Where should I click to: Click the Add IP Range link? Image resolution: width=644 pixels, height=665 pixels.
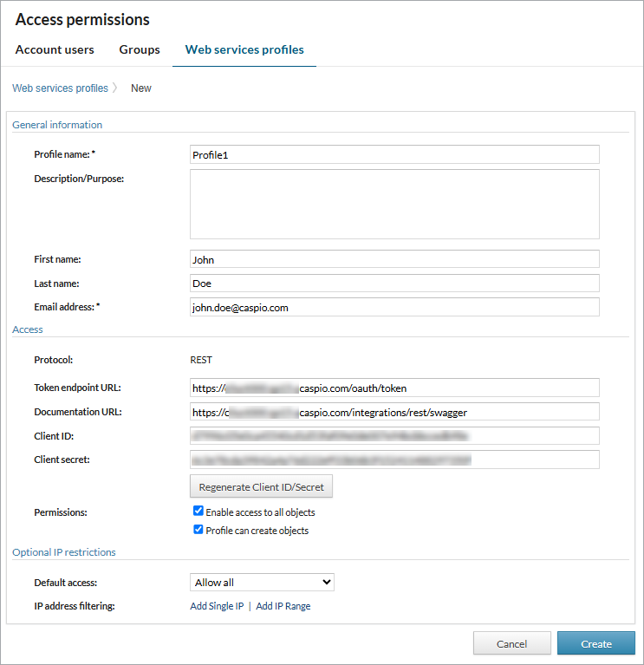click(x=283, y=606)
